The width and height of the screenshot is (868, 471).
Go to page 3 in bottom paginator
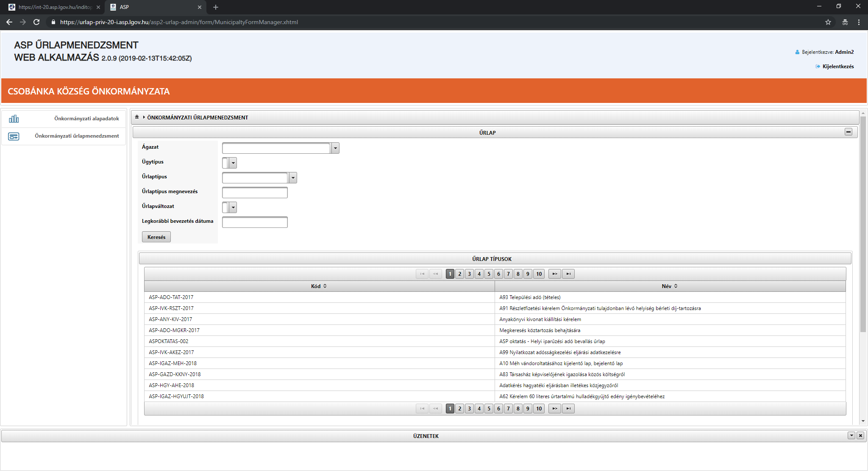469,408
